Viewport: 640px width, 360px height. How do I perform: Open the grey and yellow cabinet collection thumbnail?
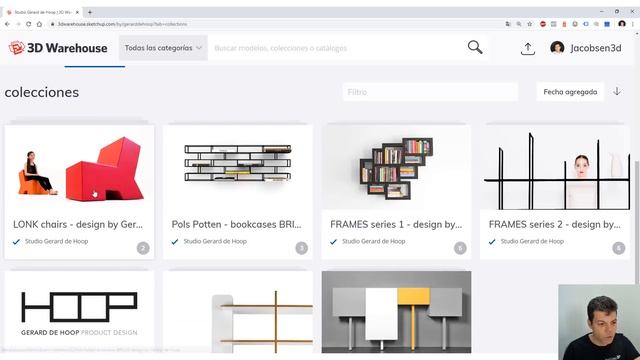[x=396, y=312]
